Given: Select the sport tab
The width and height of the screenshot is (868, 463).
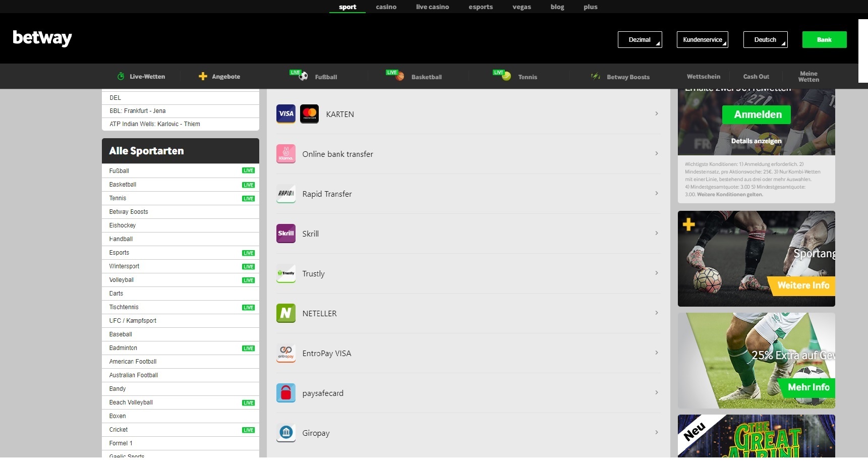Looking at the screenshot, I should coord(348,7).
